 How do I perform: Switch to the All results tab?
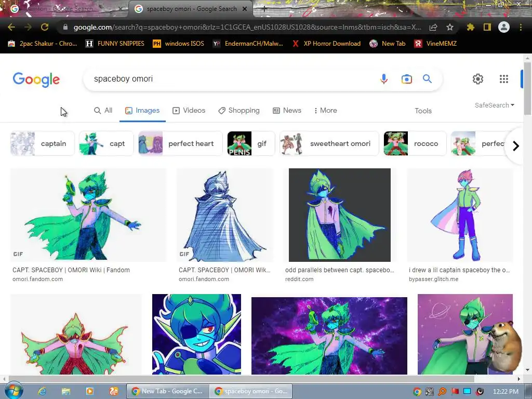pyautogui.click(x=103, y=111)
